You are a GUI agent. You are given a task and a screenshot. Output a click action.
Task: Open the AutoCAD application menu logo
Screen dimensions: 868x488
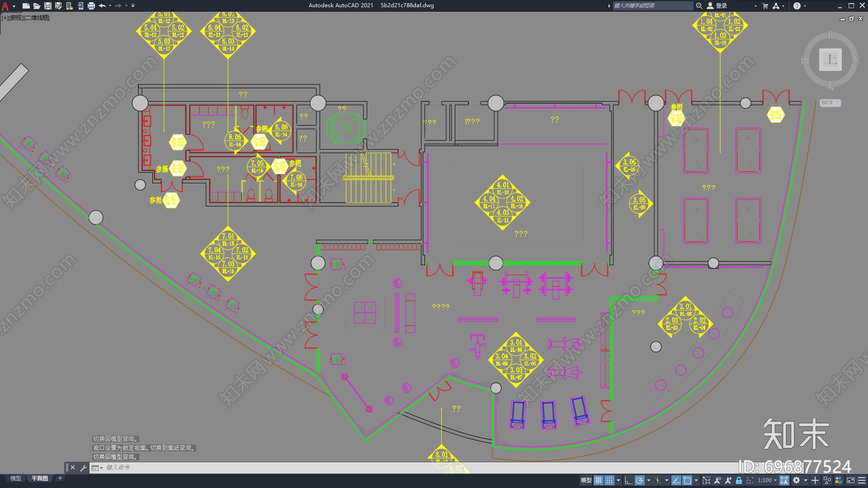tap(5, 6)
